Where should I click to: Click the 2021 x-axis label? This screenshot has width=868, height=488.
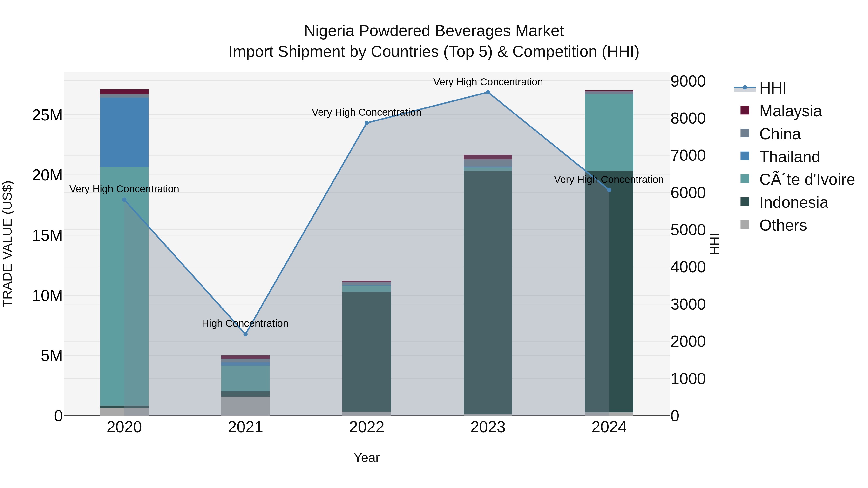point(245,427)
